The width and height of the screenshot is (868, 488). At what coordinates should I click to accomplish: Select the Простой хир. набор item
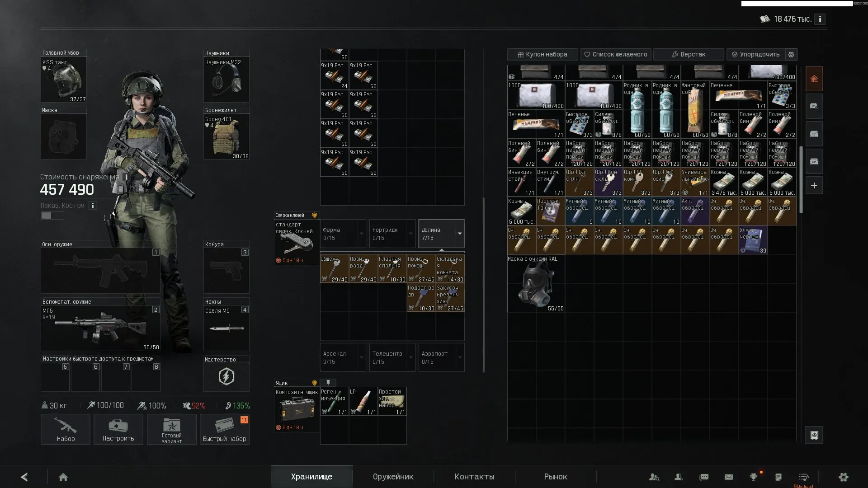click(392, 402)
